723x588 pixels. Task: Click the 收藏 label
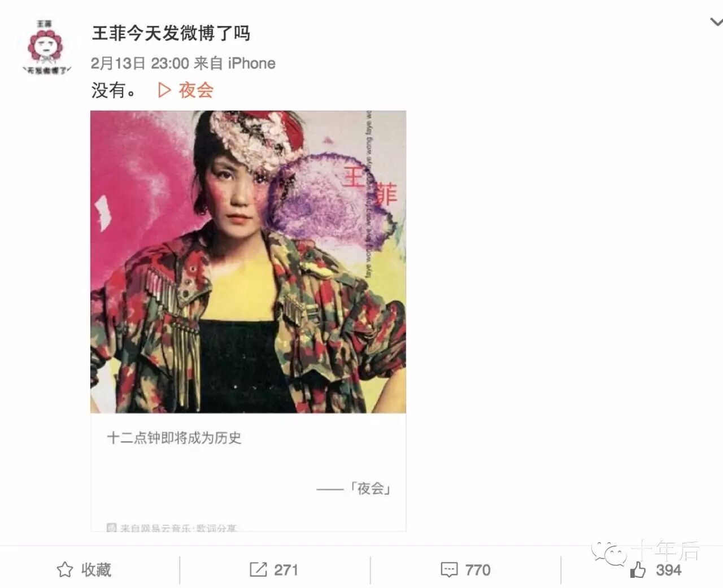click(96, 569)
